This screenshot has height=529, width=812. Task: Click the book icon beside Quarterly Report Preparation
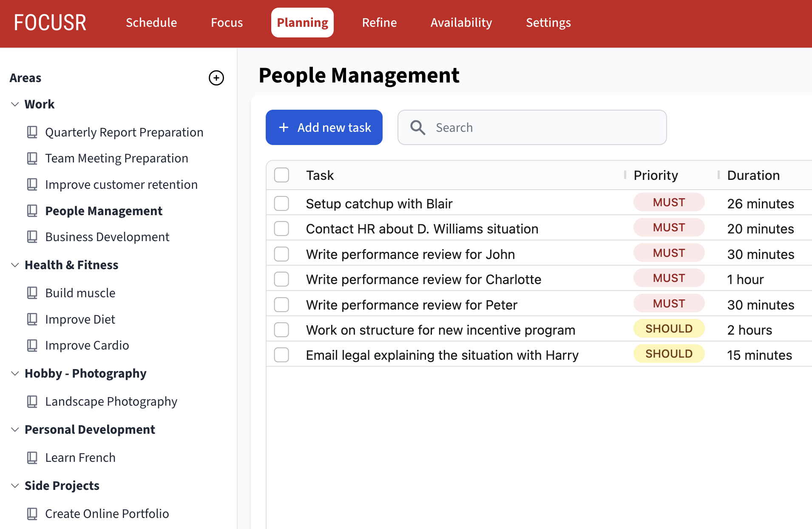[32, 132]
